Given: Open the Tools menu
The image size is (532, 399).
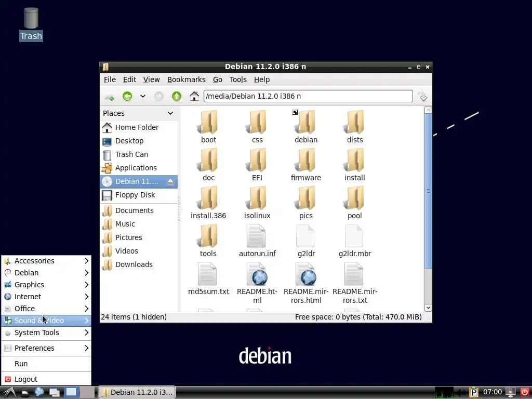Looking at the screenshot, I should click(x=238, y=79).
